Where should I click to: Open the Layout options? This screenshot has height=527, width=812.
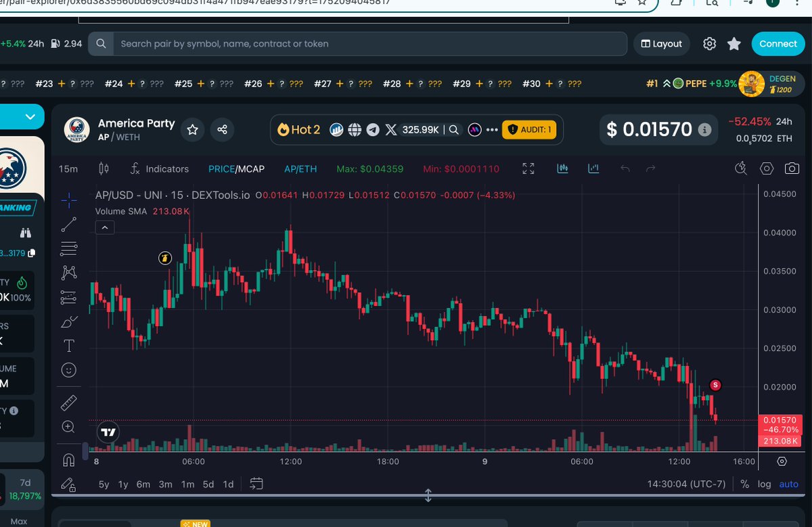[x=662, y=44]
